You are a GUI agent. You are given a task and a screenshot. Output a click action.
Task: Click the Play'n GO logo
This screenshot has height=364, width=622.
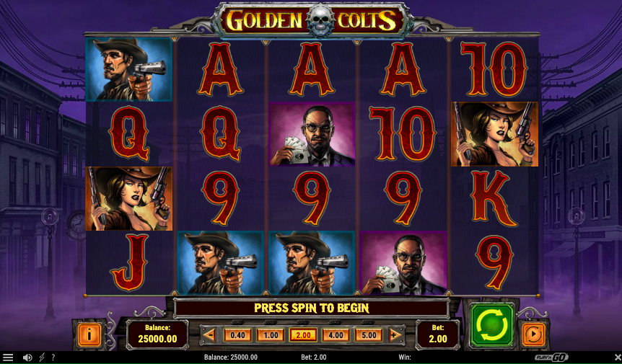(551, 358)
